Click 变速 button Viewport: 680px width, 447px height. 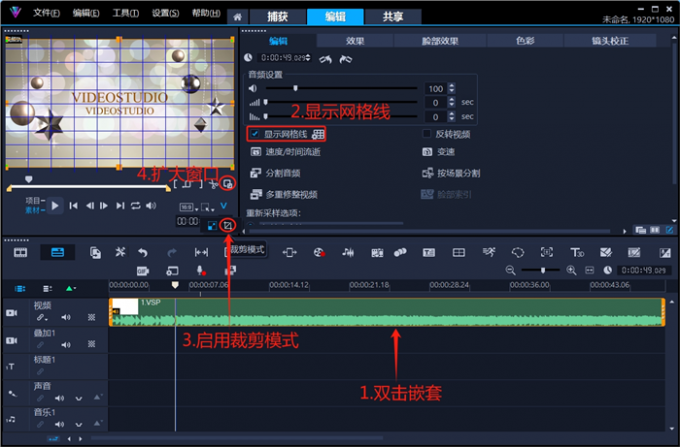(x=438, y=152)
